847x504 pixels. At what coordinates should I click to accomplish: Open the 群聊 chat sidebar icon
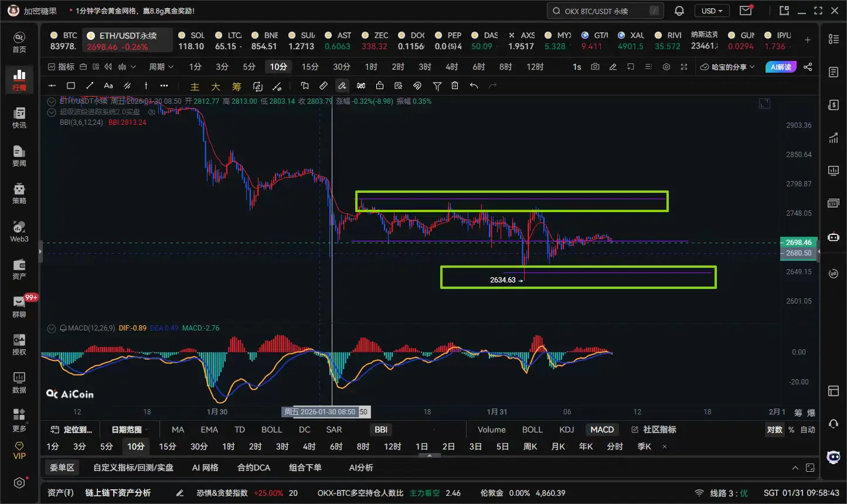click(19, 307)
